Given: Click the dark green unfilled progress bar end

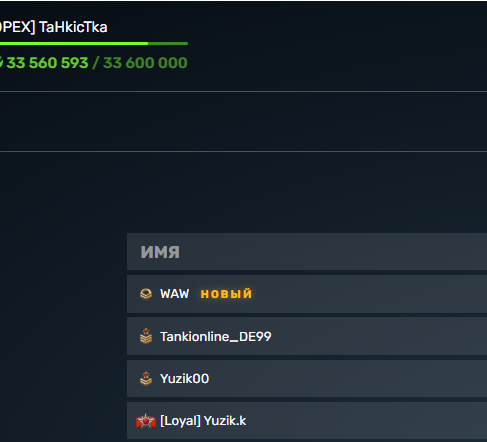Looking at the screenshot, I should (x=168, y=43).
